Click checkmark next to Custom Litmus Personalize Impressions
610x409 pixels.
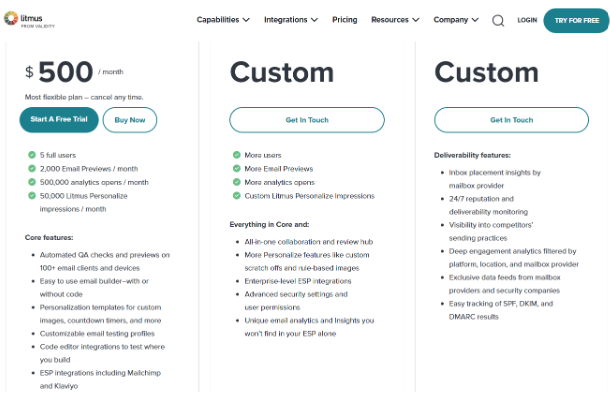click(237, 195)
